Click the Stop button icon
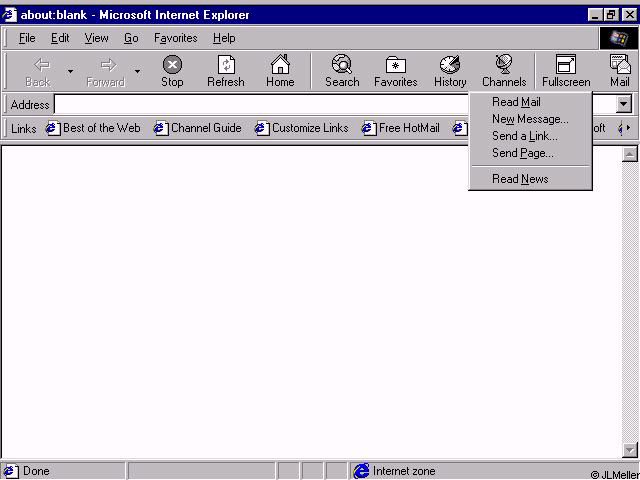The width and height of the screenshot is (640, 480). tap(172, 64)
